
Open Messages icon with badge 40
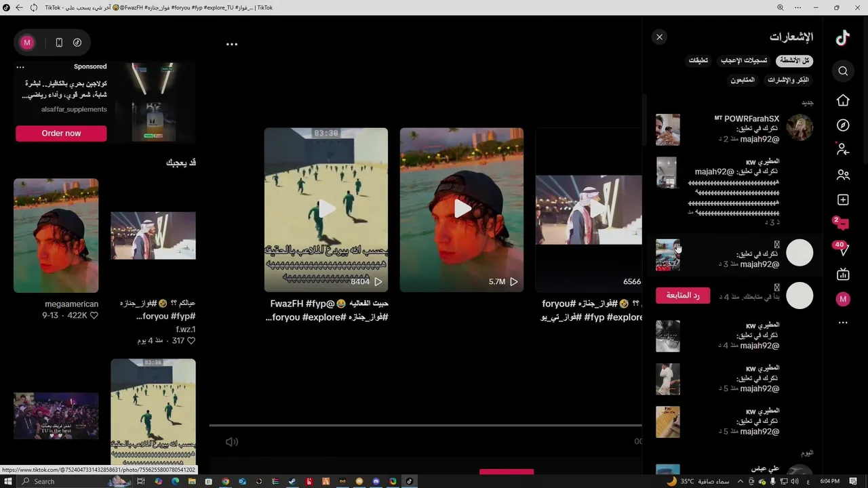click(x=842, y=249)
